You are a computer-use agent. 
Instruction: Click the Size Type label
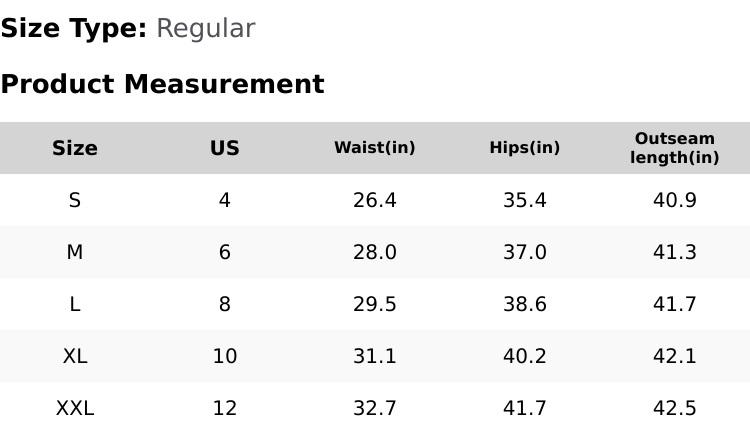[x=73, y=29]
